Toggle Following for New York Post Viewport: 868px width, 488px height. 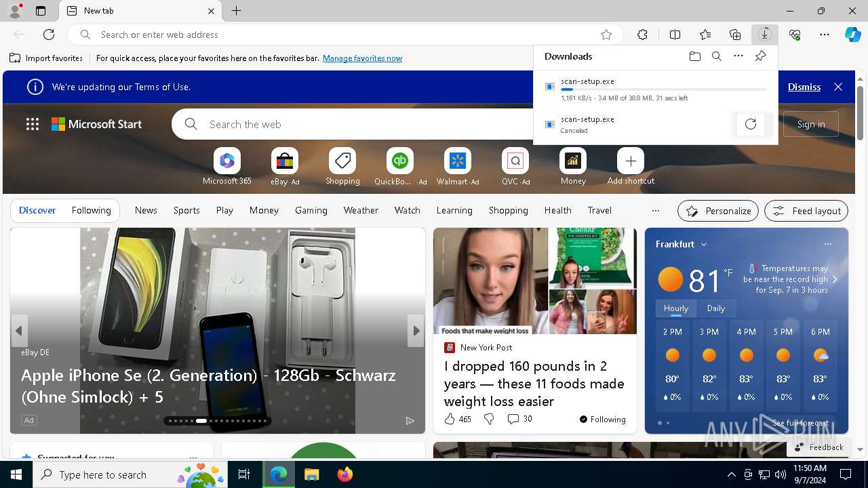click(x=602, y=420)
